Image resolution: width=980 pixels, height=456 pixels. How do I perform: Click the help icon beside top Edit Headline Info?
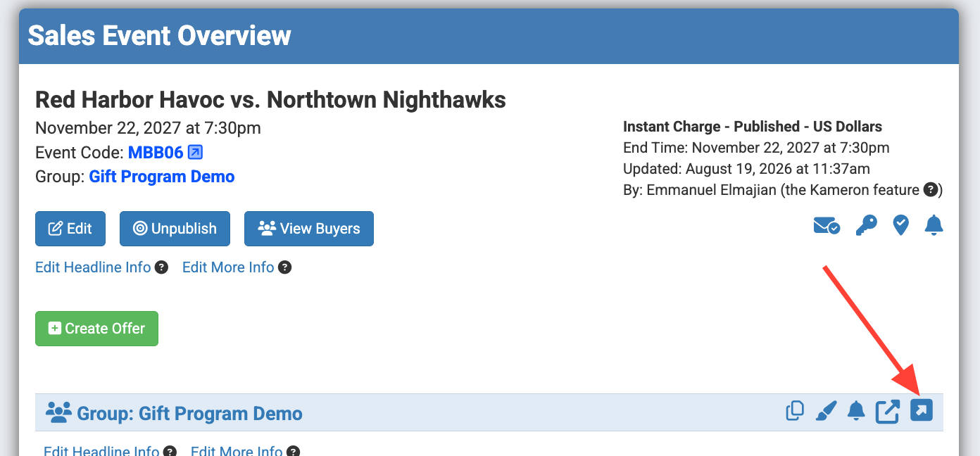pos(161,267)
